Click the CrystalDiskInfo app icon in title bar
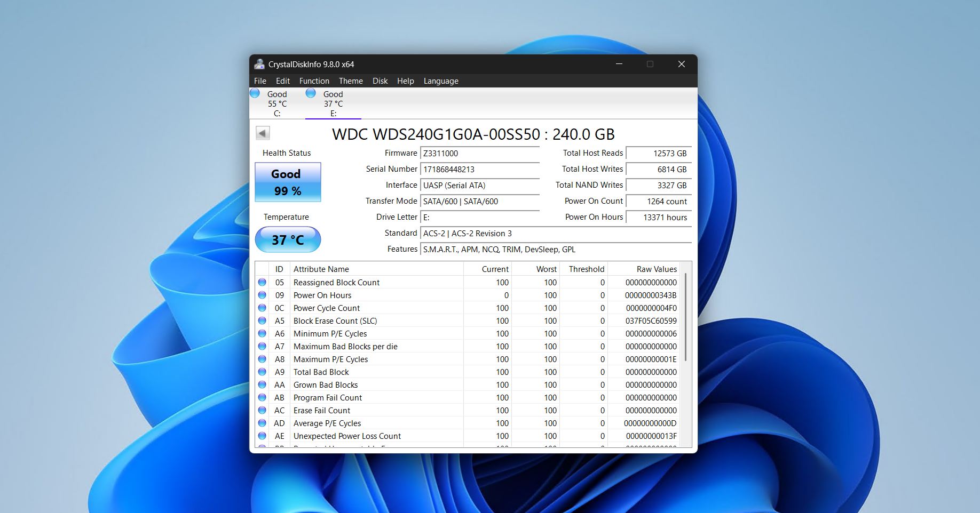980x513 pixels. tap(259, 64)
